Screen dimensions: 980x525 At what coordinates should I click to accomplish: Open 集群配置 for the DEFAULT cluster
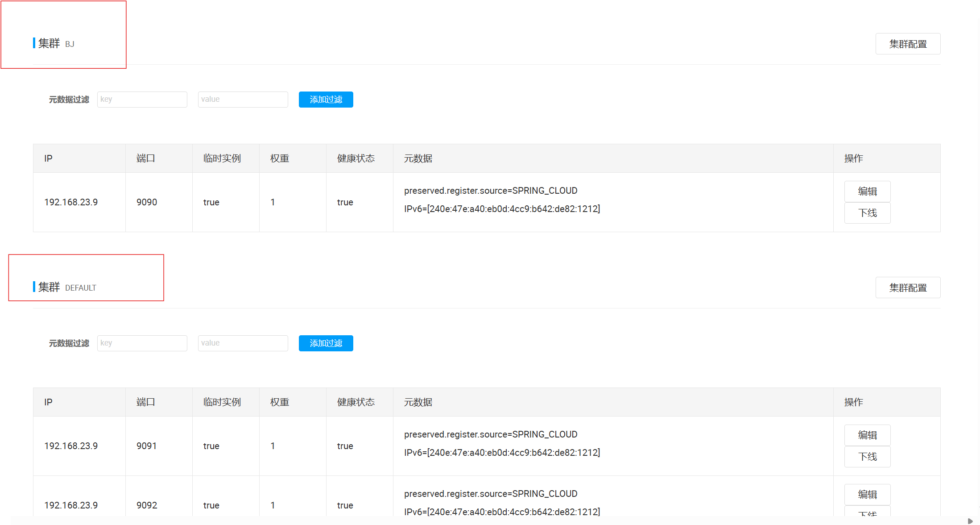pos(908,287)
